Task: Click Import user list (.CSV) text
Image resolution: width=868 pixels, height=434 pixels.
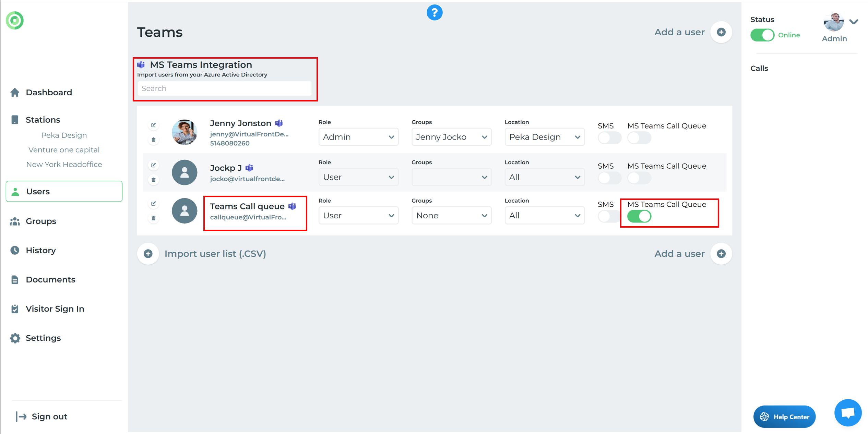Action: tap(215, 254)
